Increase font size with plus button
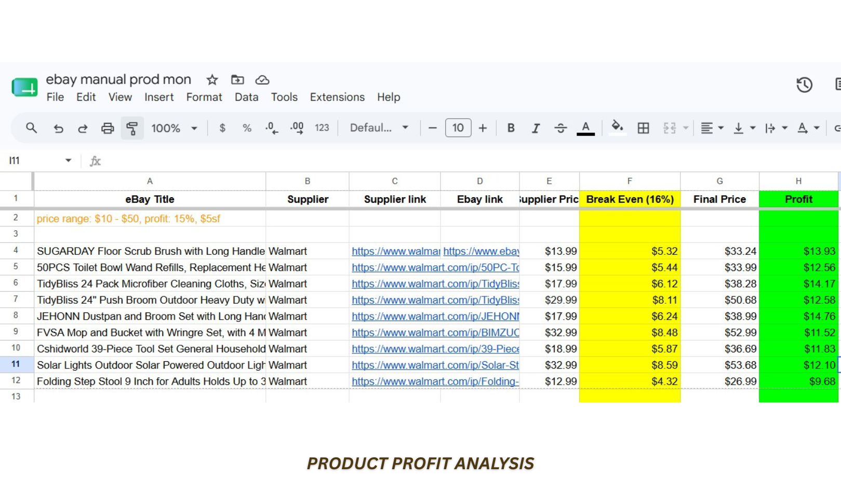Image resolution: width=841 pixels, height=504 pixels. point(483,128)
